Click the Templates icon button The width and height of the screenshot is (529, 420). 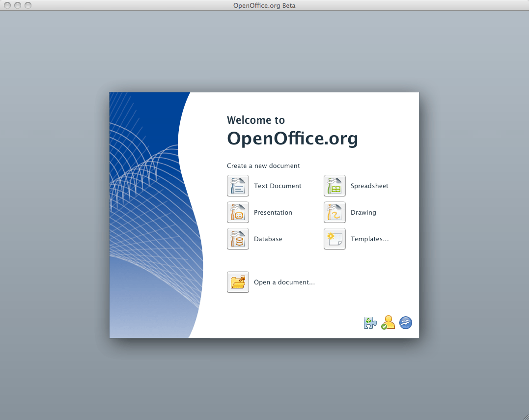click(334, 239)
